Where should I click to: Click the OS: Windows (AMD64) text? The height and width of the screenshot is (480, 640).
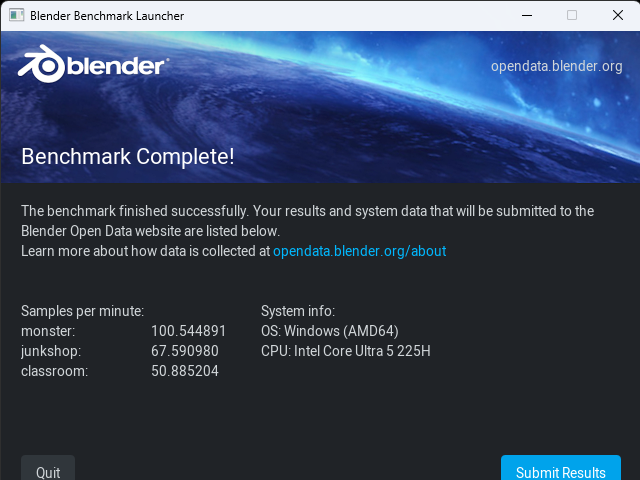coord(329,331)
